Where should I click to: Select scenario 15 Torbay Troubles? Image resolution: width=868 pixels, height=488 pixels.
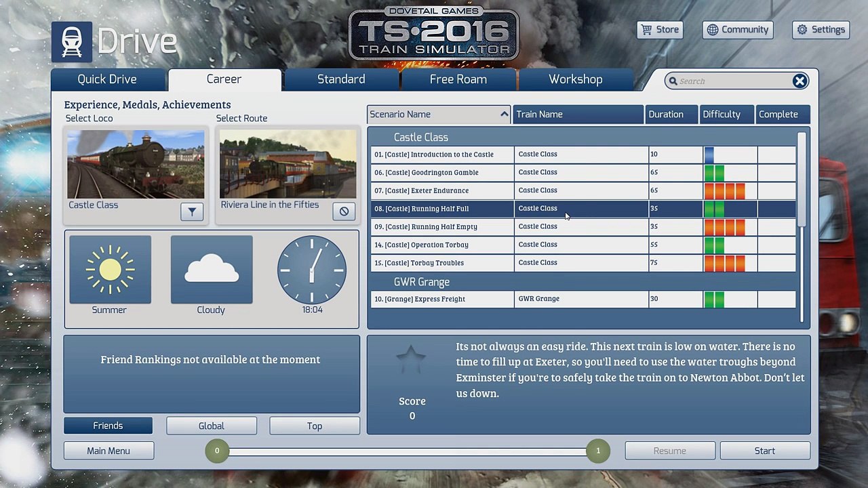(x=583, y=263)
